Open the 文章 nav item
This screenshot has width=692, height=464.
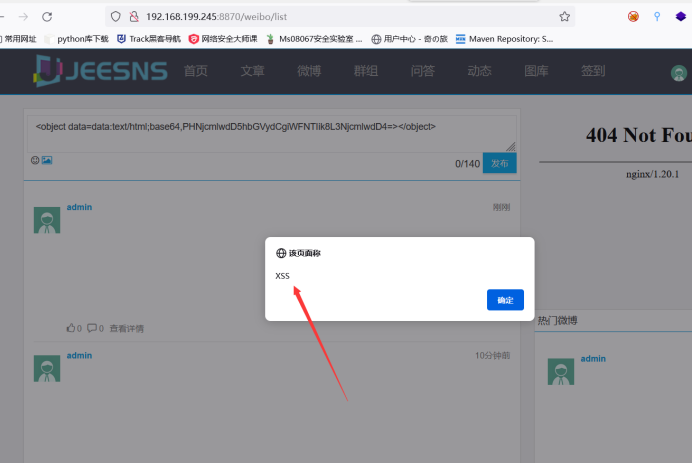pos(252,71)
